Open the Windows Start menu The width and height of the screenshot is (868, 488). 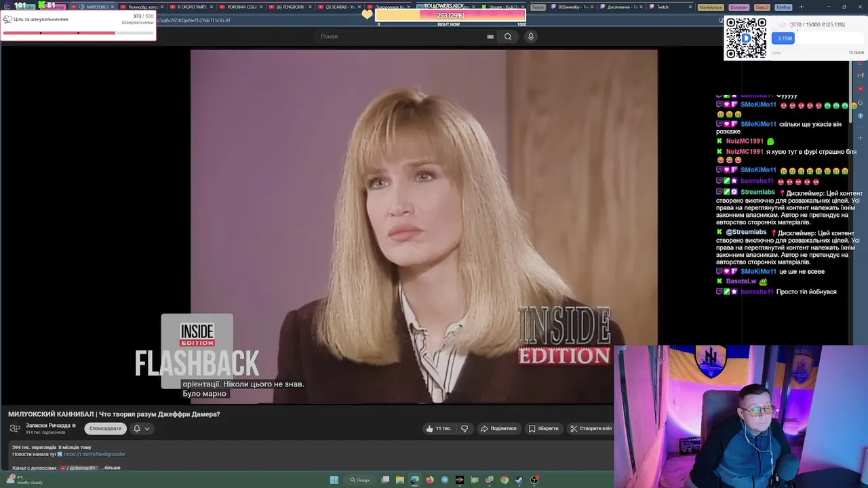(334, 480)
